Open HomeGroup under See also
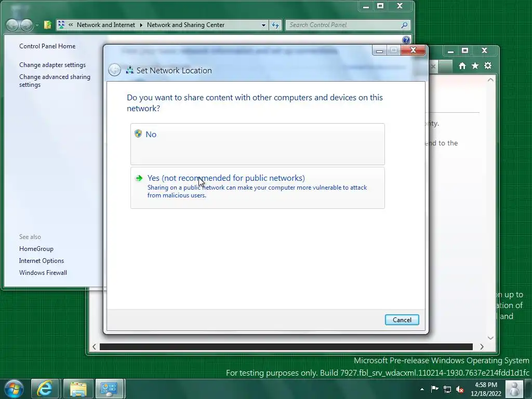 [x=36, y=249]
